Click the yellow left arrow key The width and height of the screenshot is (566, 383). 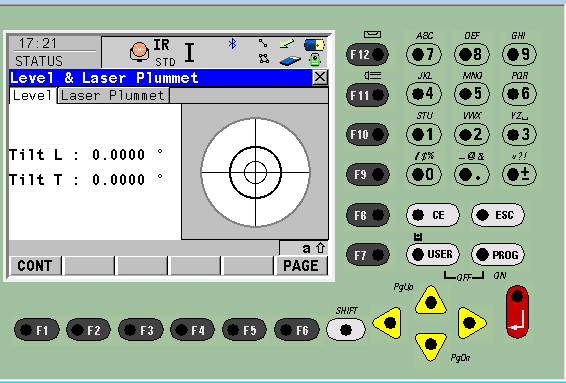387,323
